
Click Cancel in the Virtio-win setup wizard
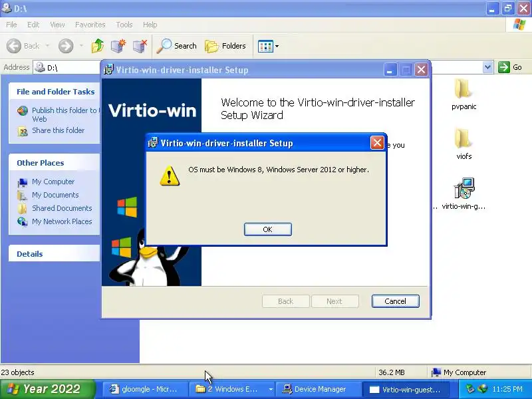pyautogui.click(x=395, y=301)
